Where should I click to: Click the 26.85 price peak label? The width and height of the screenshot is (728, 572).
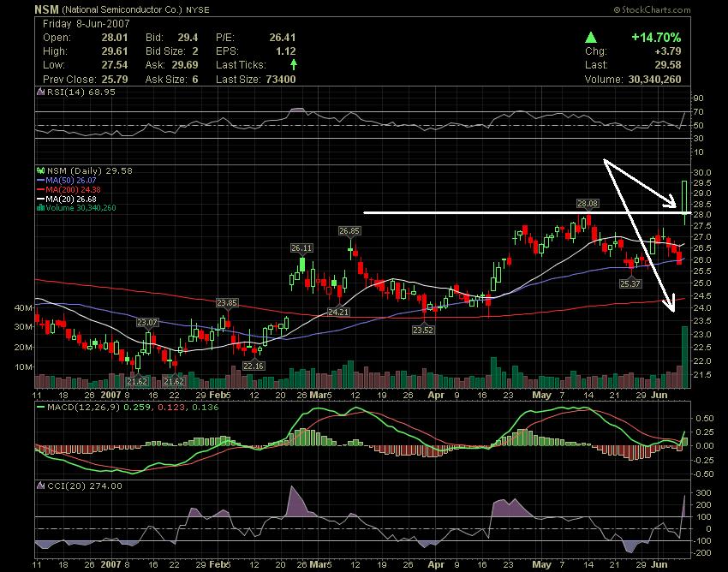tap(349, 230)
